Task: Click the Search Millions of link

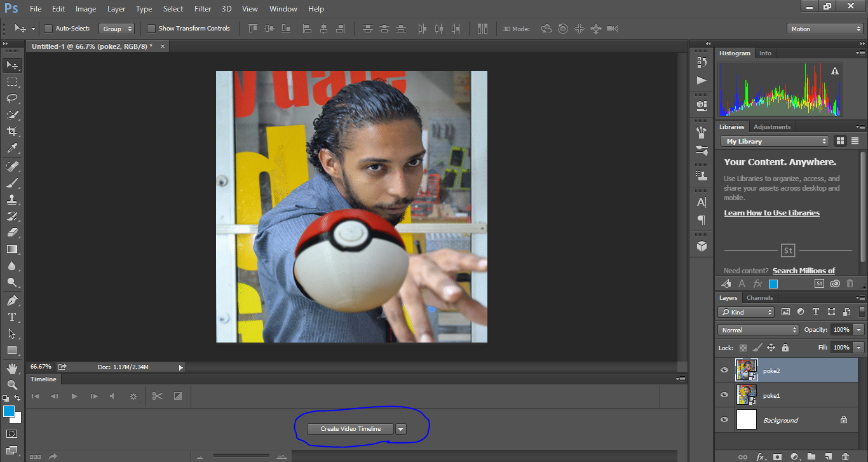Action: (804, 271)
